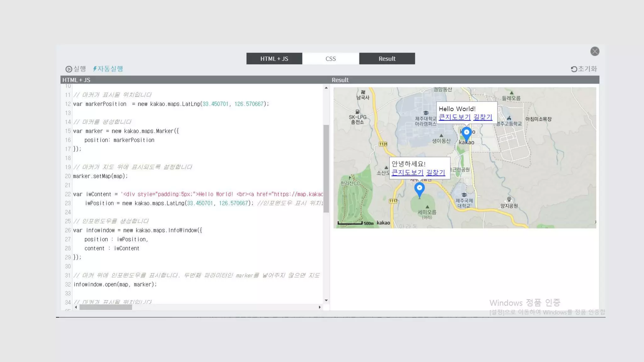Screen dimensions: 644x362
Task: Click 큰지도보기 link in 안녕하세요 infowindow
Action: point(407,173)
